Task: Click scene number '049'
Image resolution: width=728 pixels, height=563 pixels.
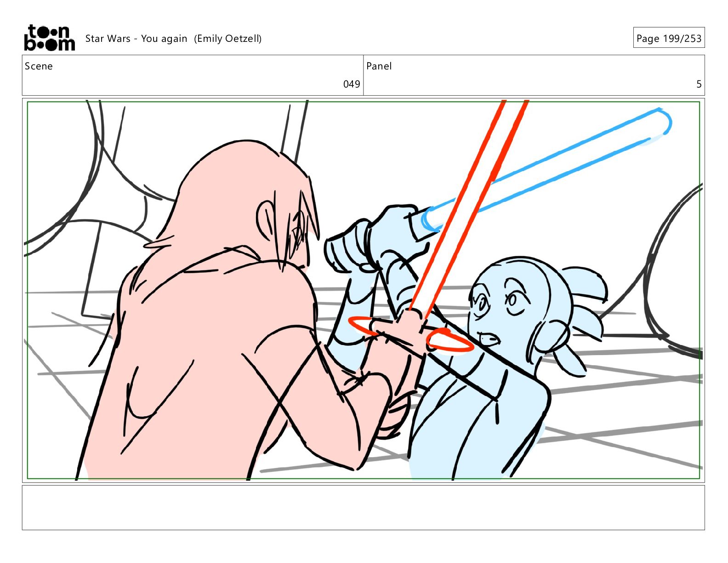Action: (x=352, y=84)
